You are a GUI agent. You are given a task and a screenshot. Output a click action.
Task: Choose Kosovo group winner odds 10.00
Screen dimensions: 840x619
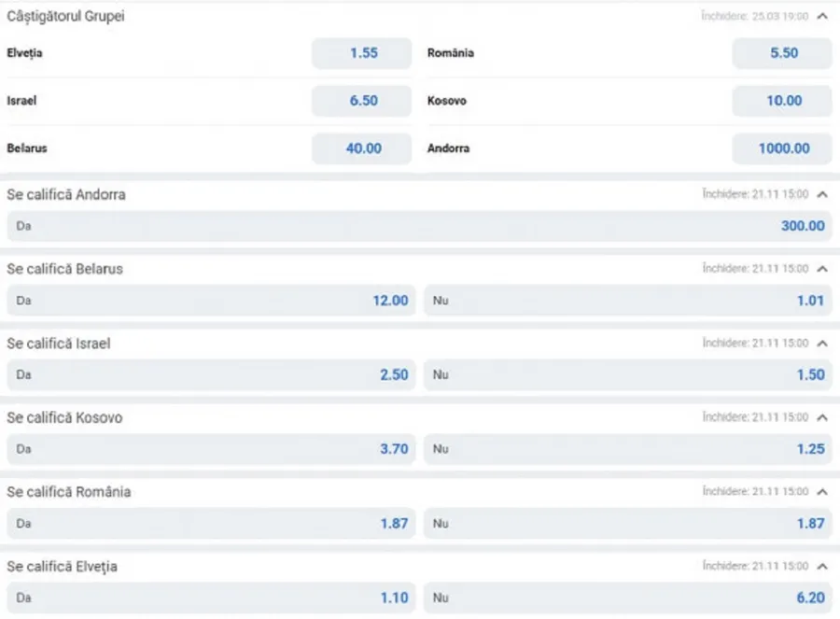[782, 101]
